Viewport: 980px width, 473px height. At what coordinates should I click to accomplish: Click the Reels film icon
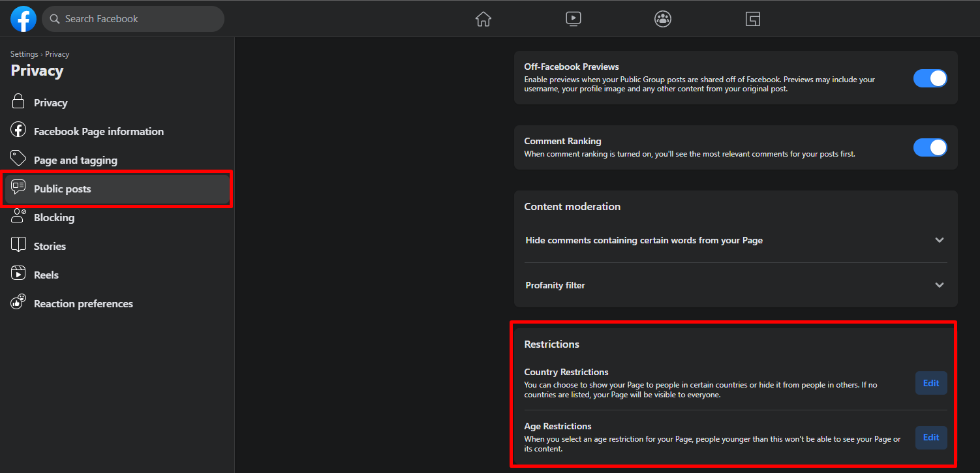point(18,274)
